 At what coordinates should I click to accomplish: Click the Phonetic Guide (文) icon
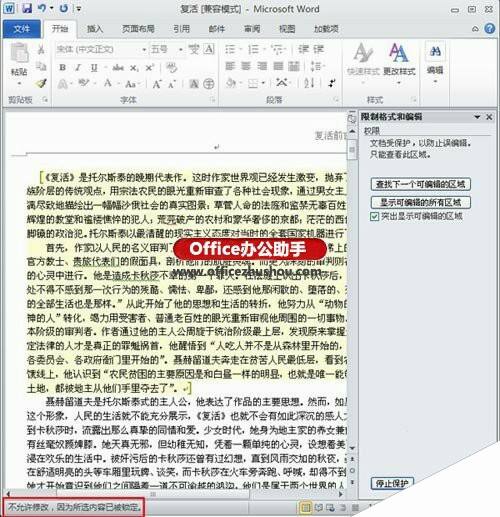pyautogui.click(x=194, y=50)
